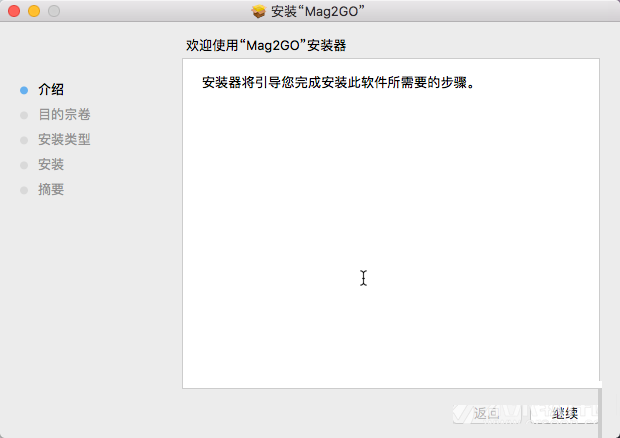
Task: Select the 目的宗卷 step in sidebar
Action: click(x=64, y=115)
